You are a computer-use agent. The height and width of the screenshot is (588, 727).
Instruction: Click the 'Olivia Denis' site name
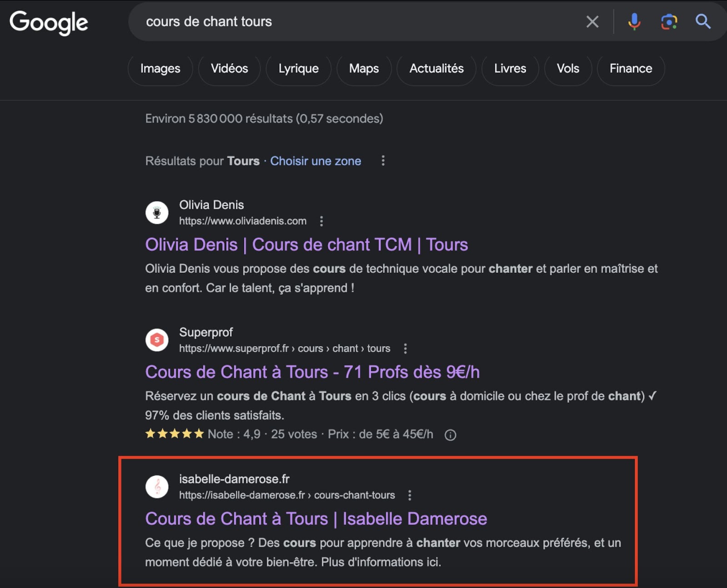tap(211, 205)
